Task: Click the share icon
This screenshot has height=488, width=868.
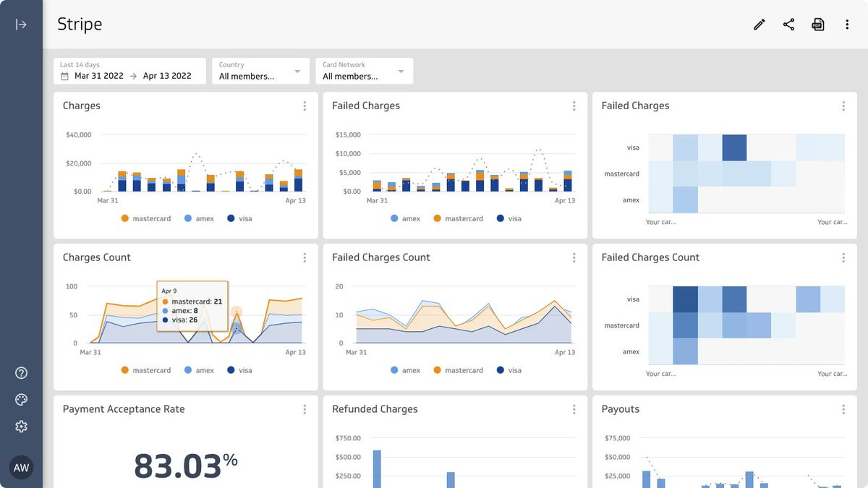Action: pyautogui.click(x=788, y=25)
